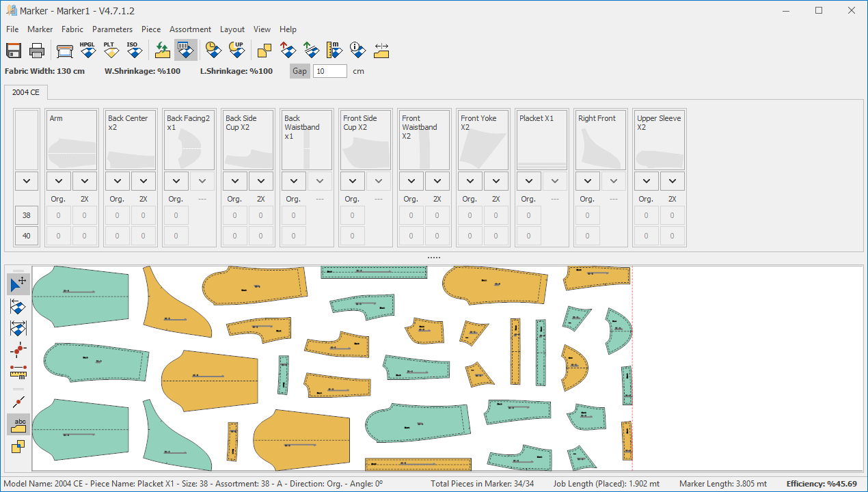Select the move/select arrow tool
Image resolution: width=868 pixels, height=492 pixels.
[18, 284]
